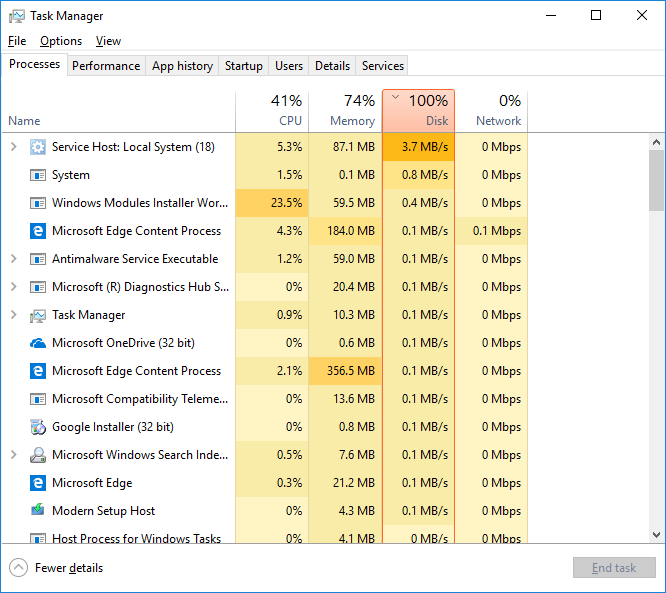666x593 pixels.
Task: Click the vertical scrollbar thumb
Action: click(656, 180)
